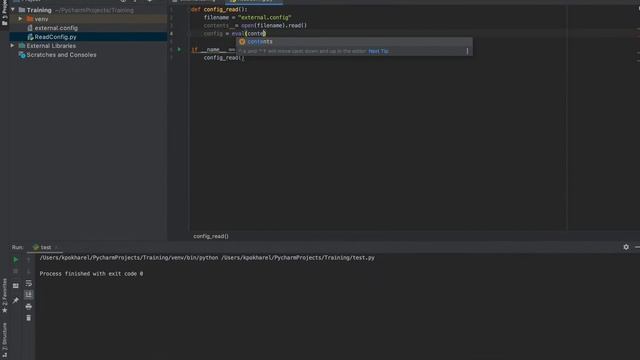Toggle soft-wrap in the Run console
Screen dimensions: 640x360
[29, 283]
